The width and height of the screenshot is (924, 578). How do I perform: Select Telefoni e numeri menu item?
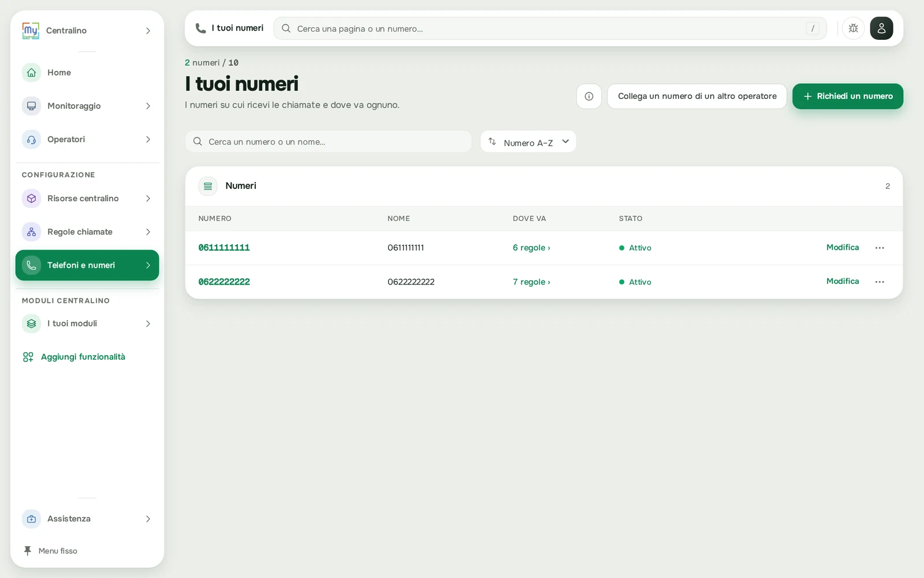click(87, 265)
